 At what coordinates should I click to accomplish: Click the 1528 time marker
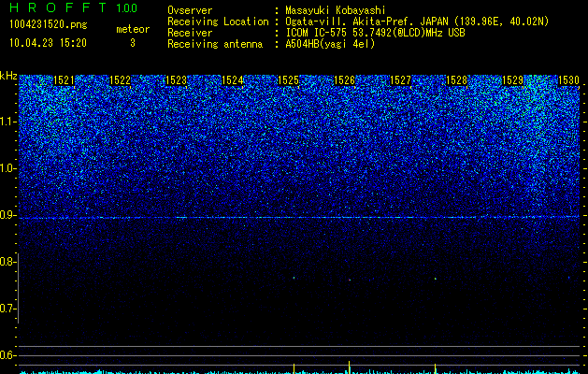[x=457, y=80]
